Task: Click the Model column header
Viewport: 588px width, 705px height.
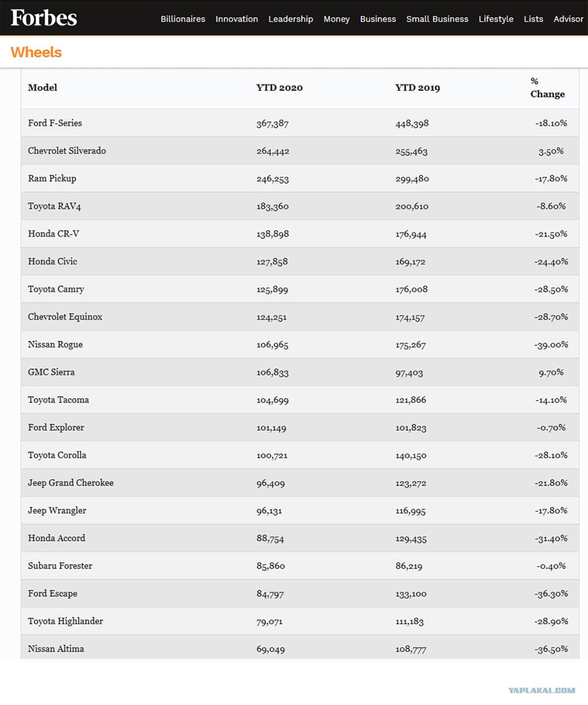Action: 43,88
